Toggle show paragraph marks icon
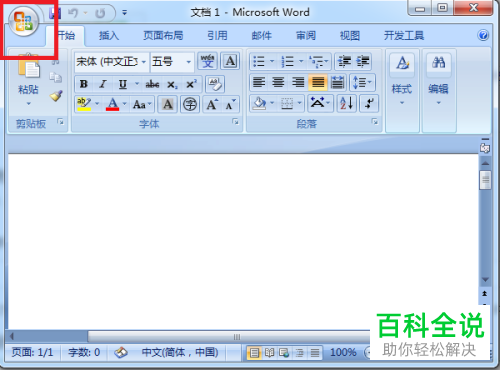The width and height of the screenshot is (500, 370). point(369,103)
